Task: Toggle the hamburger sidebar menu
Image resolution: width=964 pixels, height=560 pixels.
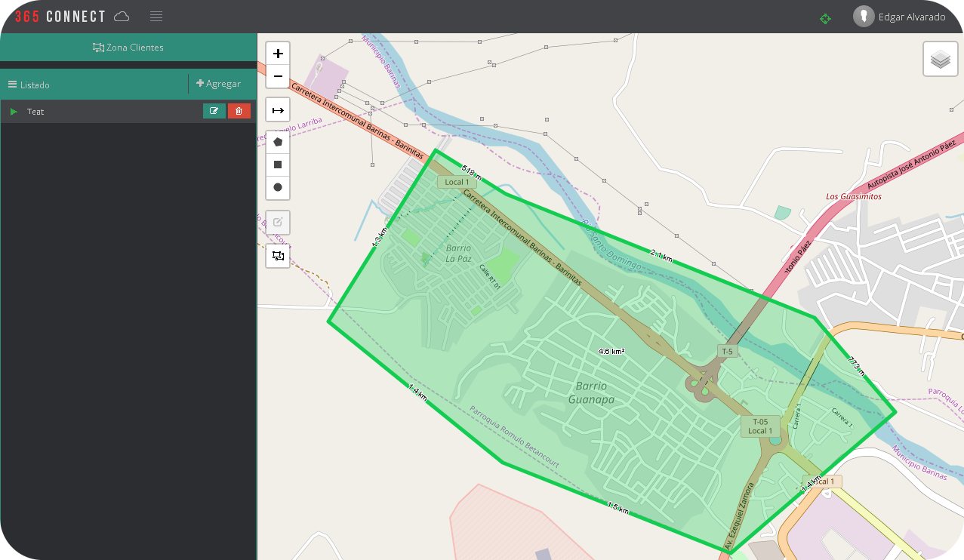Action: pyautogui.click(x=156, y=17)
